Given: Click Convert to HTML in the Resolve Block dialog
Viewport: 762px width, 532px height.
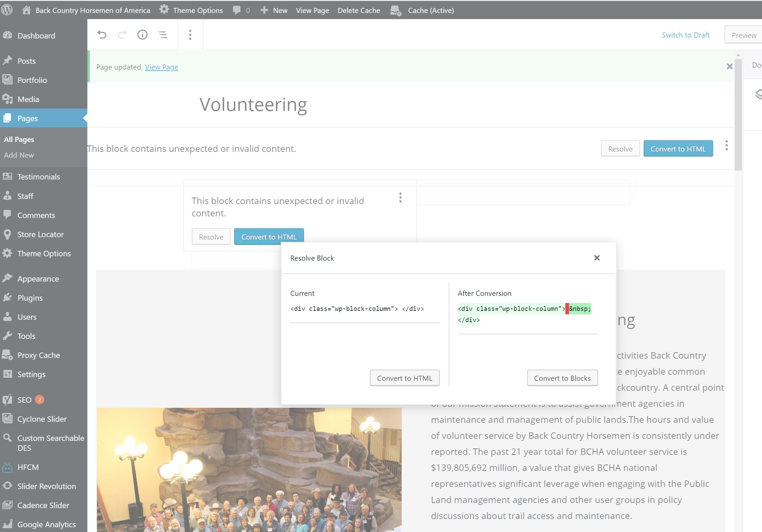Looking at the screenshot, I should (x=405, y=378).
